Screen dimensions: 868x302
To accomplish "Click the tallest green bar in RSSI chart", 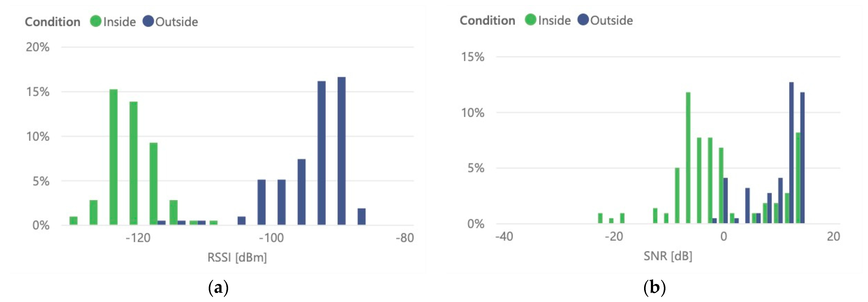I will [x=114, y=157].
